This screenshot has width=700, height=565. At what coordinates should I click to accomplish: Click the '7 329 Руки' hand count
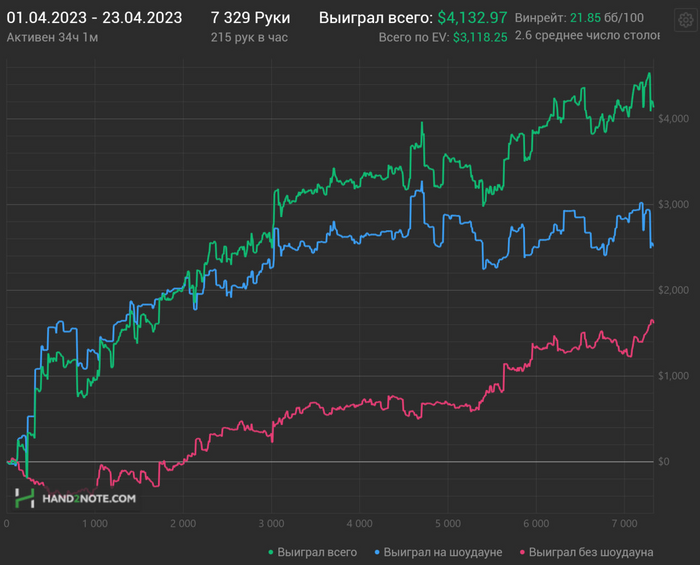pos(250,18)
